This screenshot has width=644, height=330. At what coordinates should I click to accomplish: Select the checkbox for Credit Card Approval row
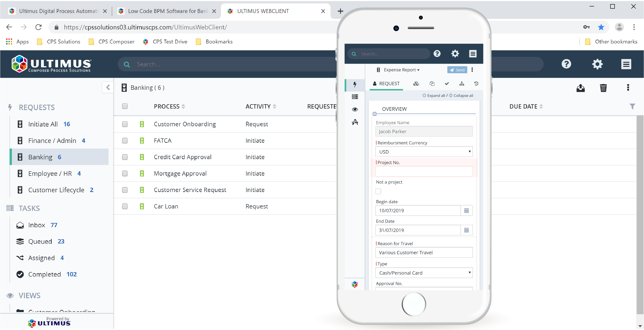[x=125, y=157]
